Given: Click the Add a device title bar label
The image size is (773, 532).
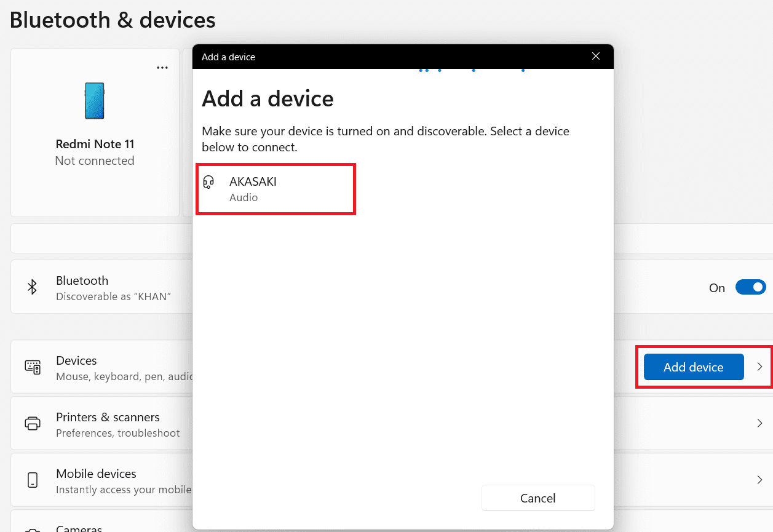Looking at the screenshot, I should pyautogui.click(x=228, y=57).
